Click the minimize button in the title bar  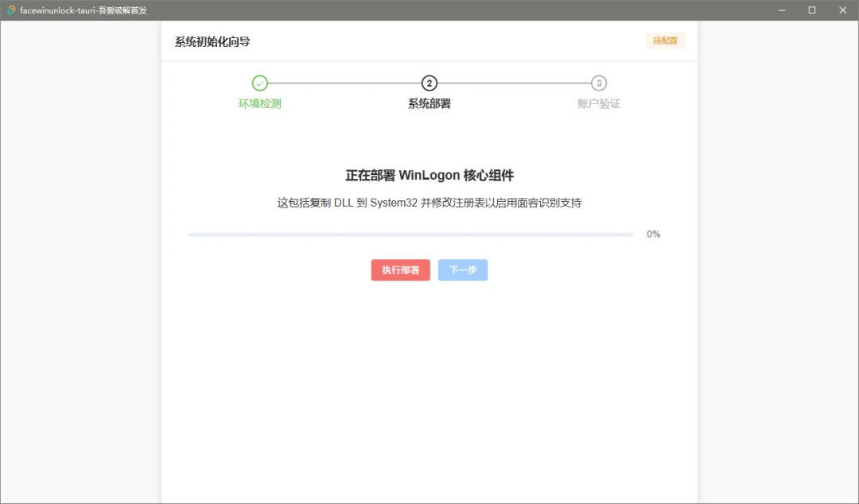coord(781,10)
